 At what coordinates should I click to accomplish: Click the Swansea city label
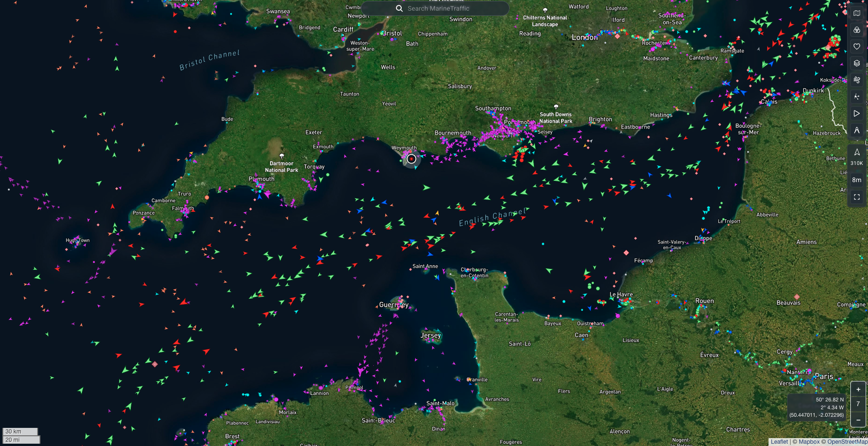[x=278, y=11]
